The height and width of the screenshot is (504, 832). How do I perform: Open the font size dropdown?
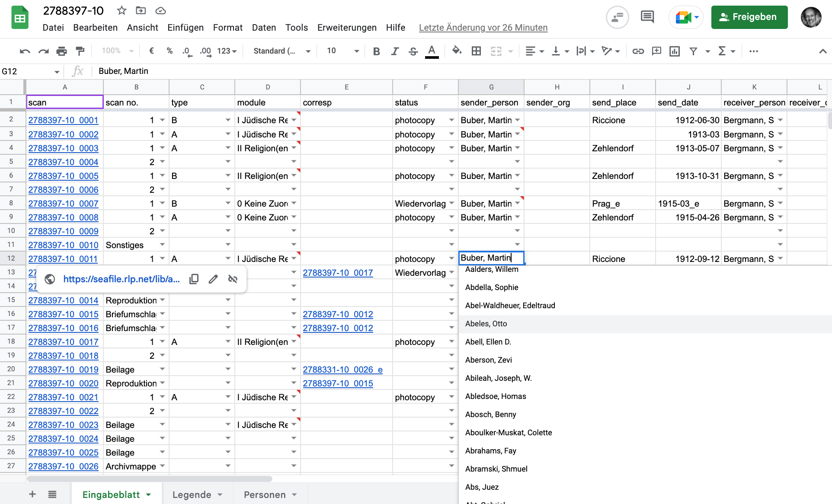[x=356, y=51]
